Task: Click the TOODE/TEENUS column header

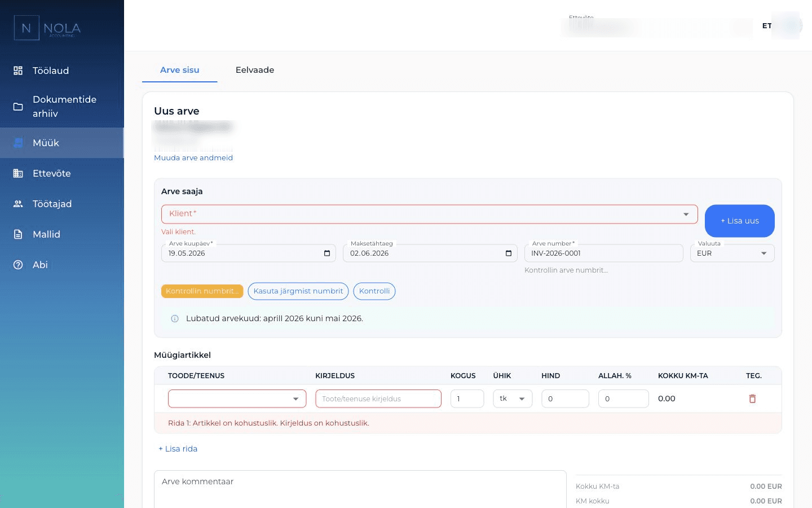Action: 196,376
